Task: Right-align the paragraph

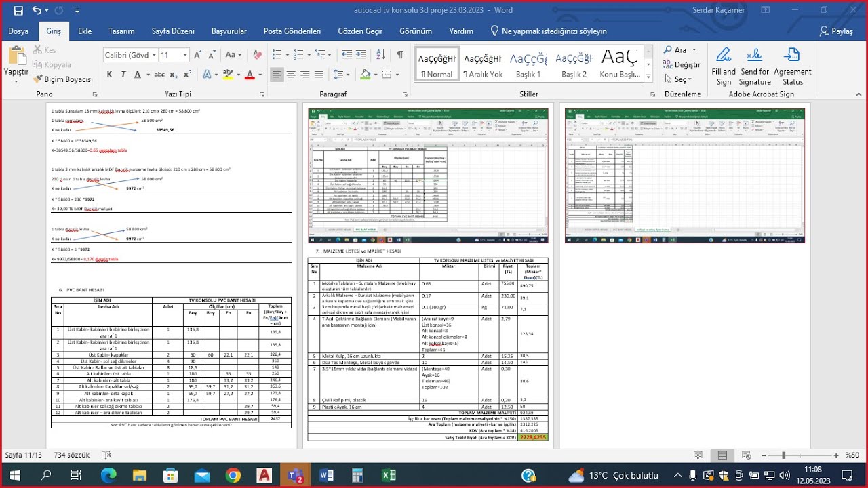Action: click(x=305, y=75)
